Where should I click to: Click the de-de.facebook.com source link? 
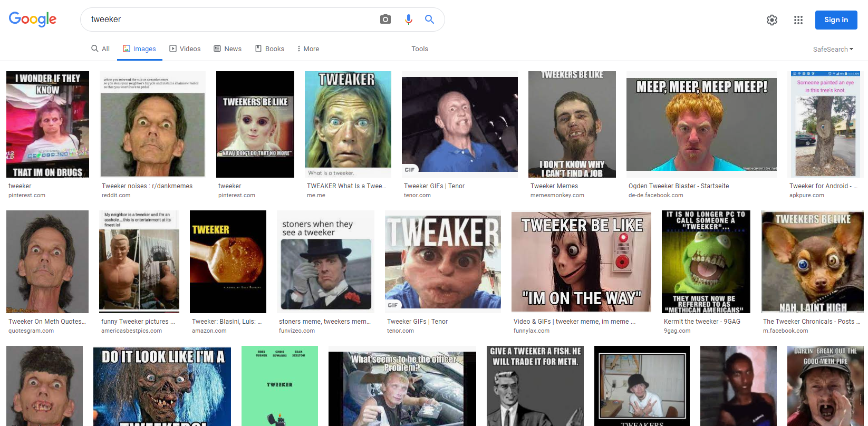(x=655, y=195)
